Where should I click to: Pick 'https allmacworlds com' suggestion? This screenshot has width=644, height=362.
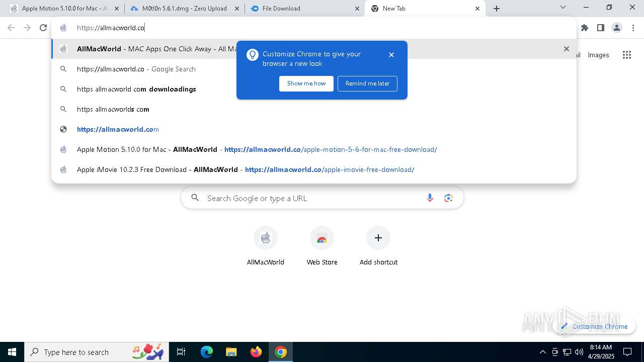314,109
